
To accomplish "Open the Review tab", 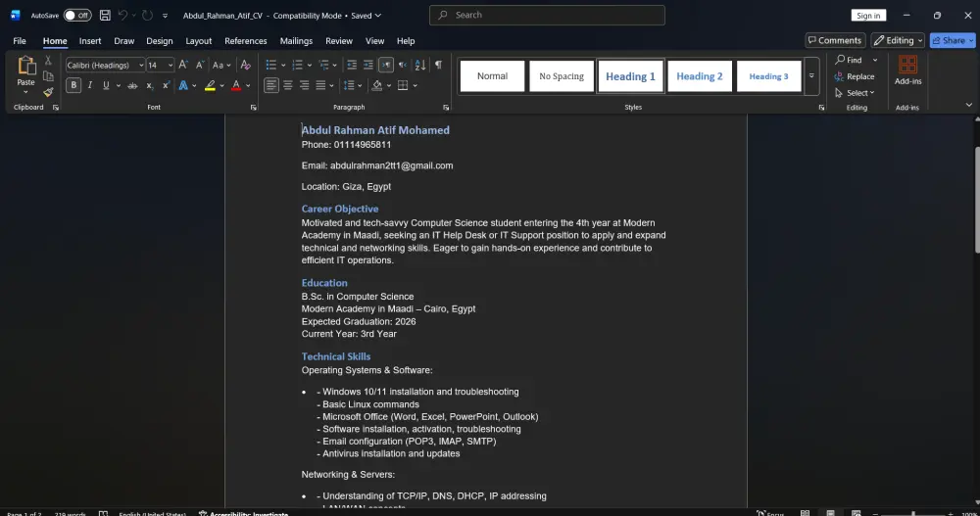I will 339,40.
